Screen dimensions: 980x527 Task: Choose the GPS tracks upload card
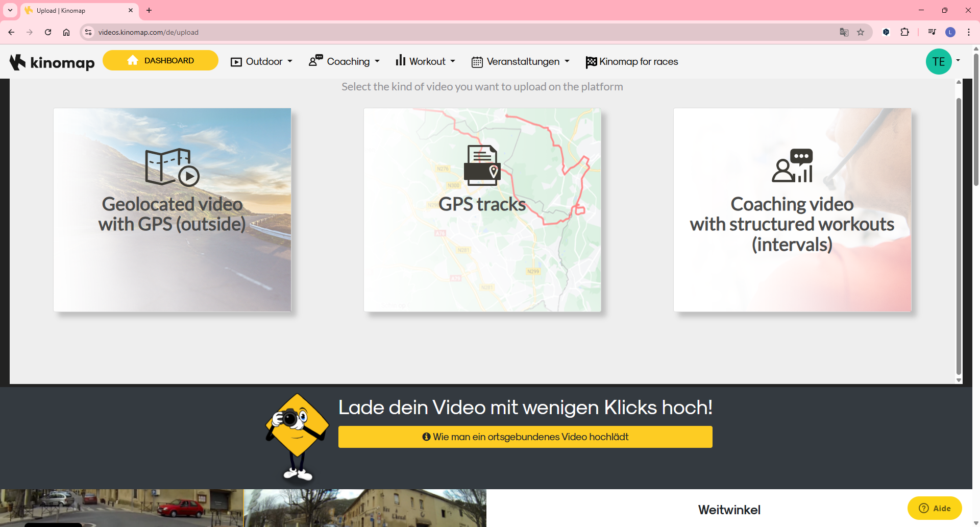(x=482, y=209)
